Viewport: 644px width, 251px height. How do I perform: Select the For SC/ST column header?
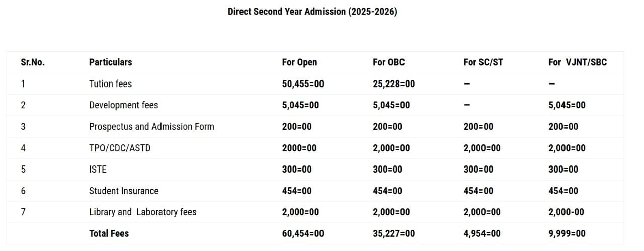click(x=483, y=62)
